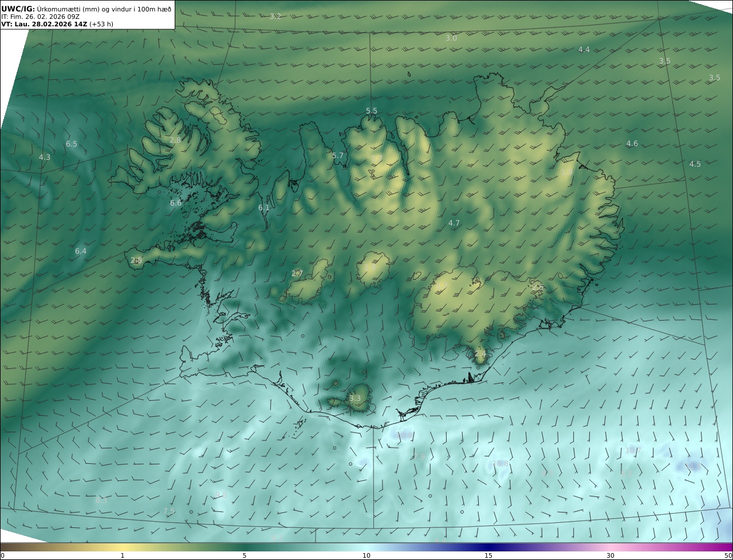The image size is (733, 560).
Task: Click the 4.6 value on the map
Action: (x=632, y=143)
